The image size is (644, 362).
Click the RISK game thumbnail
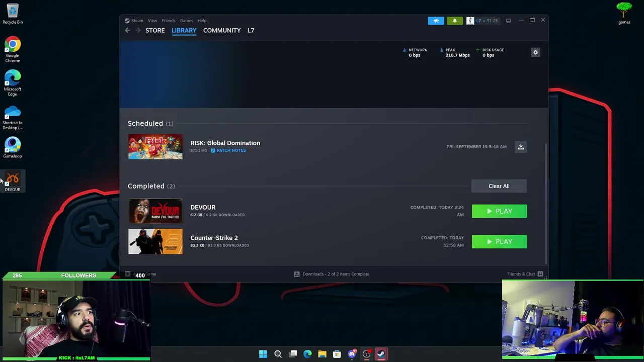click(155, 147)
